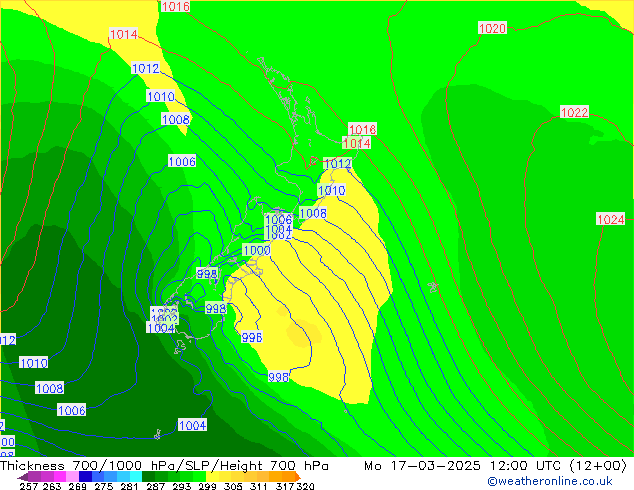Click the red 1024 isobar label
The image size is (634, 490).
[611, 219]
